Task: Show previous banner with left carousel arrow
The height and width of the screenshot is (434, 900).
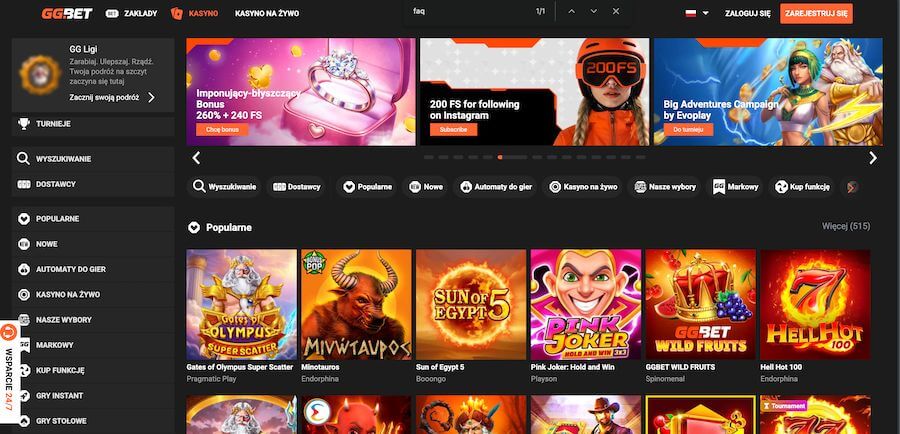Action: coord(197,157)
